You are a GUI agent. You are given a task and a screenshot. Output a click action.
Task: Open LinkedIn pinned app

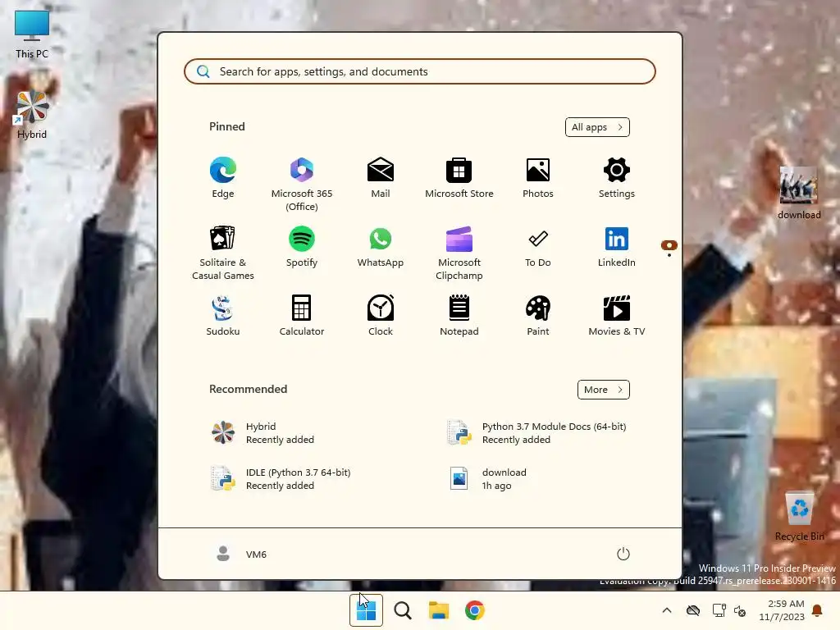coord(617,247)
